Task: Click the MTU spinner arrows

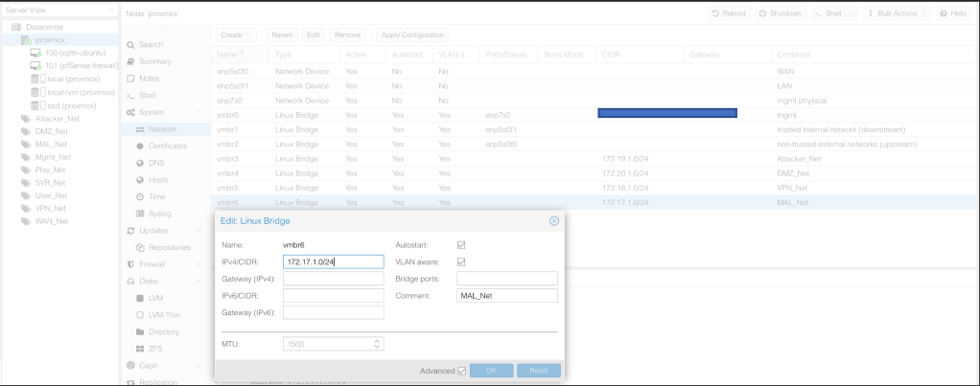Action: 377,343
